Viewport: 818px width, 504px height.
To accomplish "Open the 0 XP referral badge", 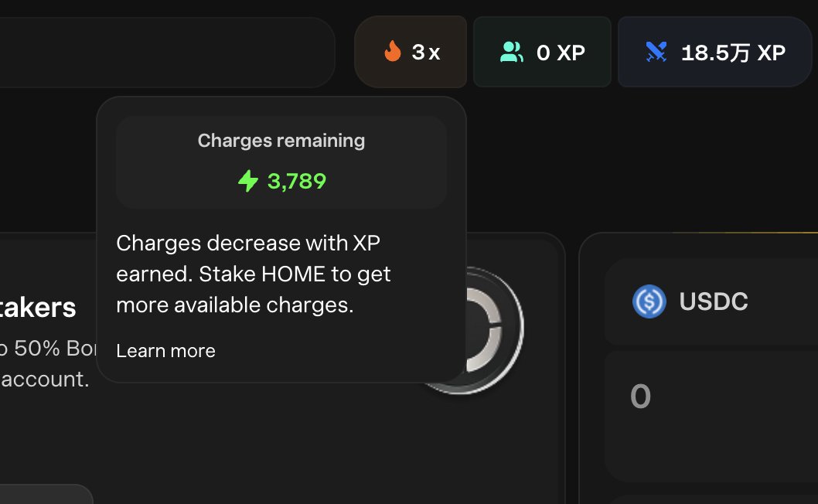I will (542, 53).
